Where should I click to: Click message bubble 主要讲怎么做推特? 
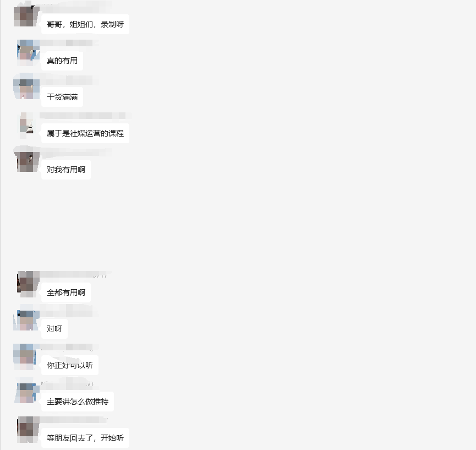(x=78, y=402)
